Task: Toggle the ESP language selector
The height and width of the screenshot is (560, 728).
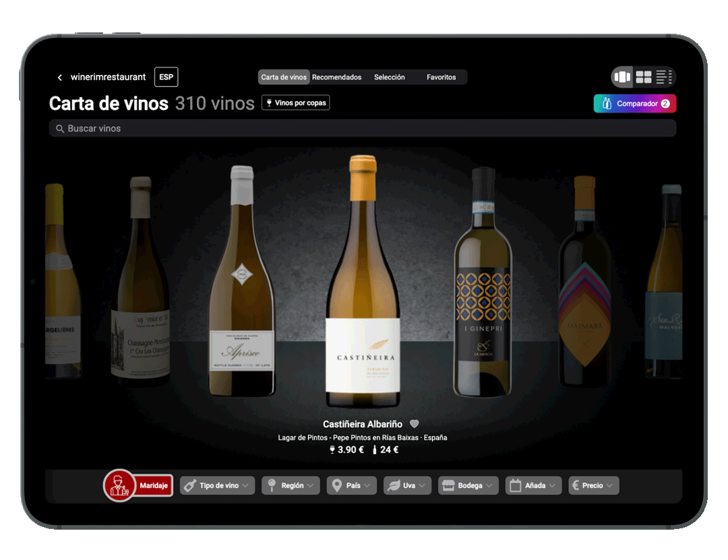Action: tap(166, 77)
